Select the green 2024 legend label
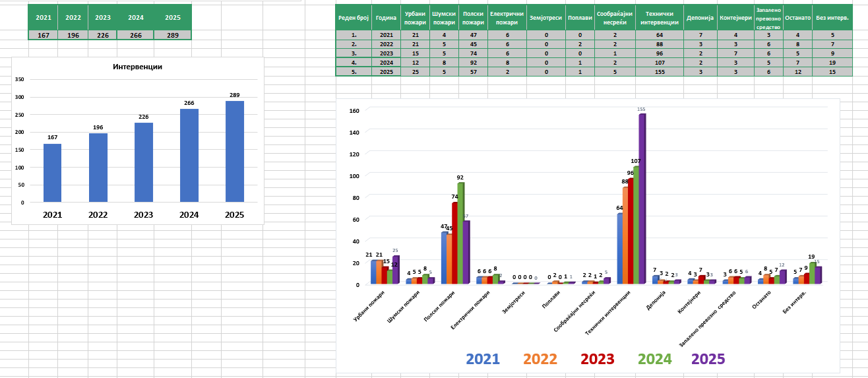This screenshot has width=868, height=378. 654,359
